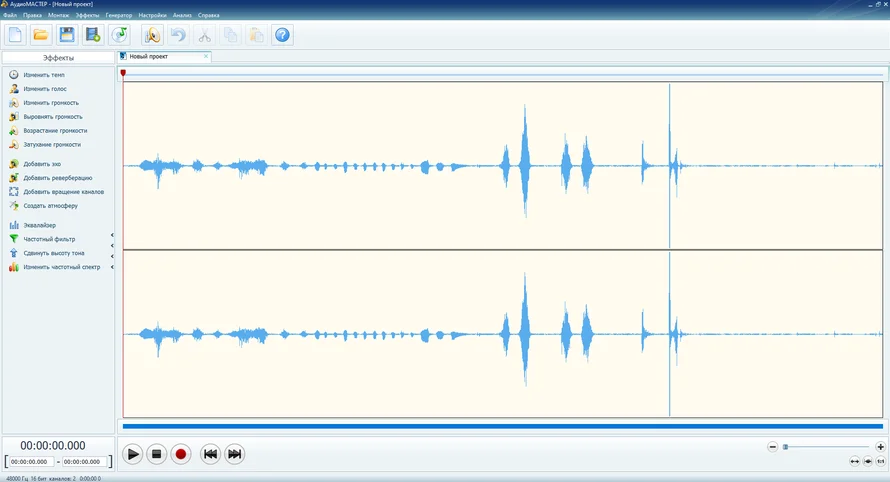Screen dimensions: 890x482
Task: Open the Эффекты menu in the menu bar
Action: [87, 15]
